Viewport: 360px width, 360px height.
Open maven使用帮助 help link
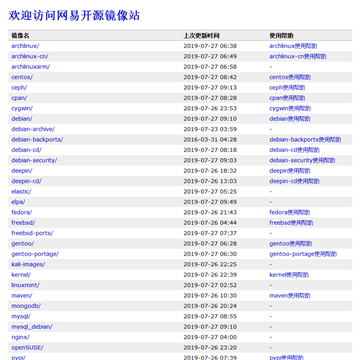tap(290, 296)
